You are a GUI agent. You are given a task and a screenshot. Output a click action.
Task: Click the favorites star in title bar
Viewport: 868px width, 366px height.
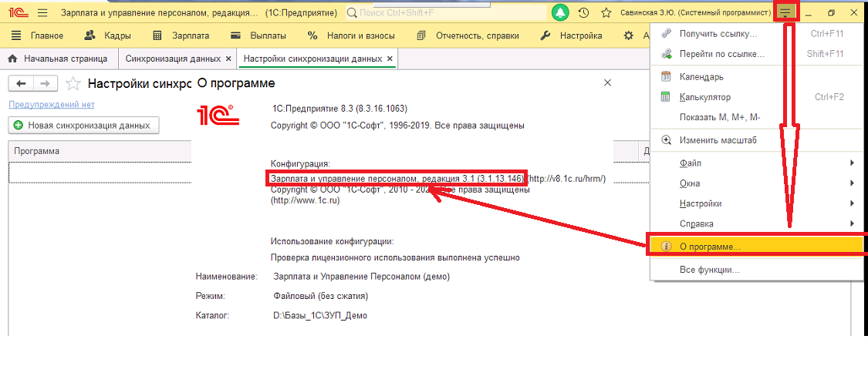point(606,12)
